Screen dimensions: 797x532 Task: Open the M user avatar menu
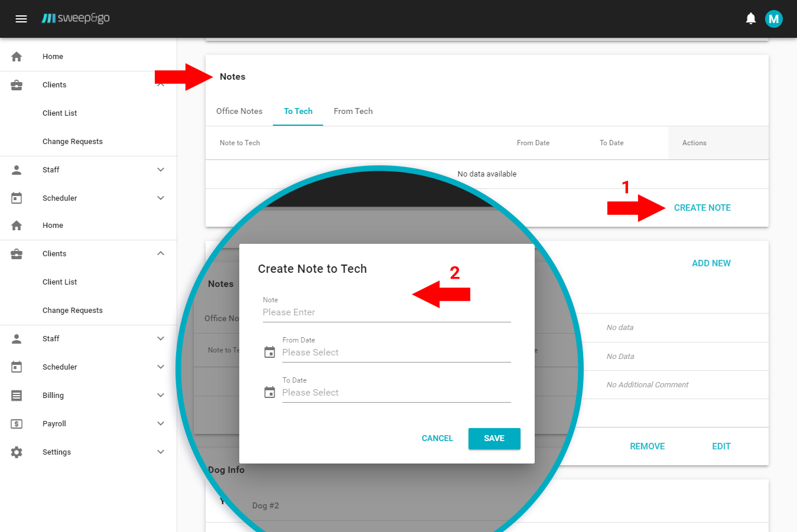(773, 19)
